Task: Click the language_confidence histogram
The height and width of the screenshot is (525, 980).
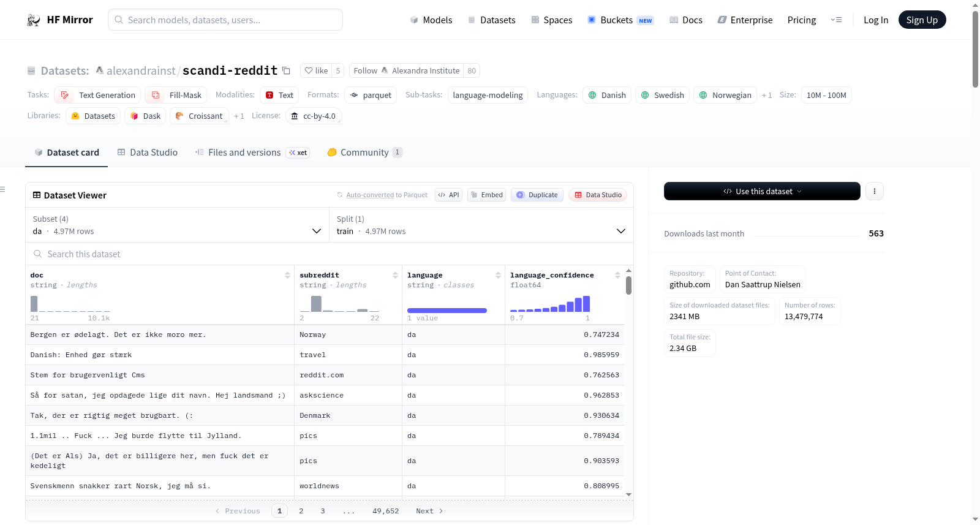Action: click(550, 304)
